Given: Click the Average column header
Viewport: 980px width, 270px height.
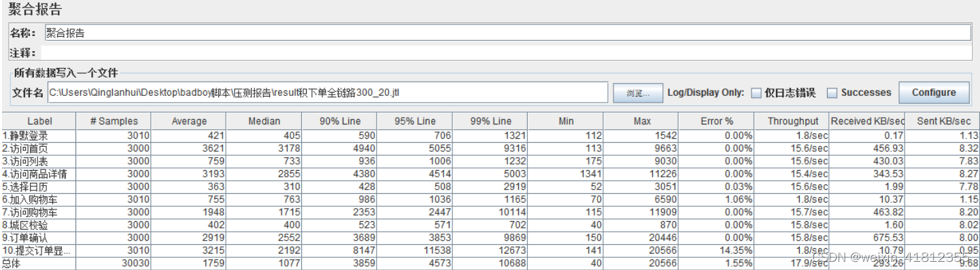Looking at the screenshot, I should [x=189, y=121].
